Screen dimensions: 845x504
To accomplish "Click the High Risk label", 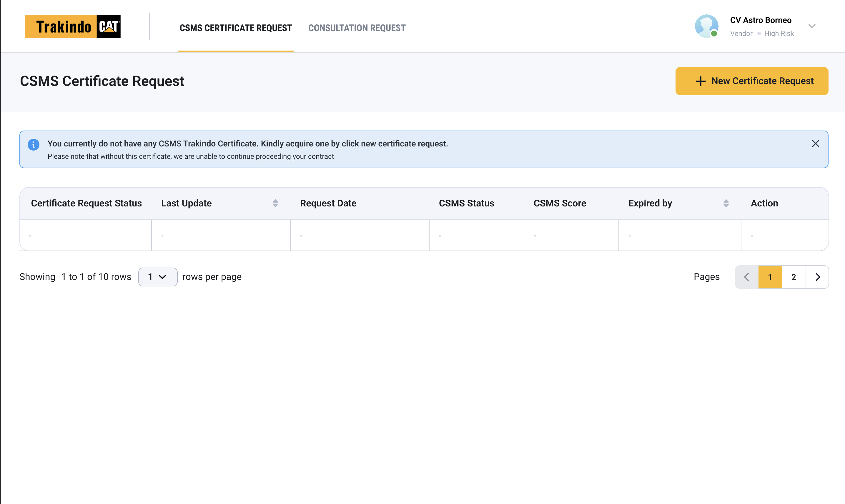I will click(779, 34).
